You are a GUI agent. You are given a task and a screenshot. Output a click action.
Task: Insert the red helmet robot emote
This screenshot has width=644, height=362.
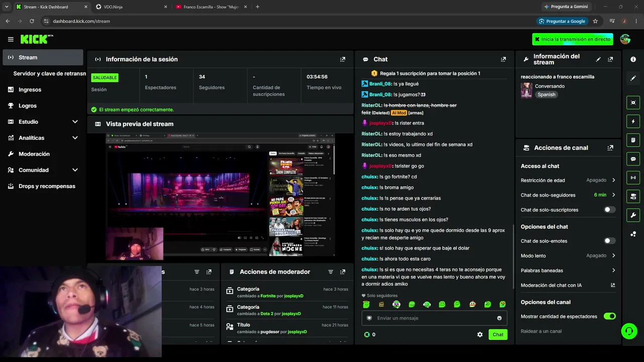click(x=472, y=304)
